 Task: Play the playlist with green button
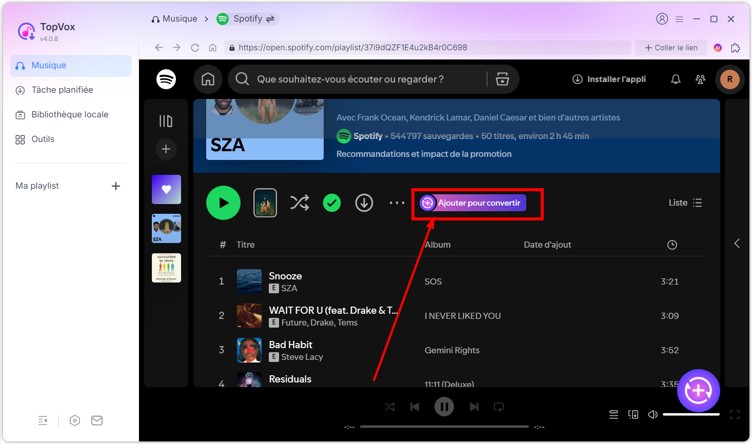(x=223, y=203)
